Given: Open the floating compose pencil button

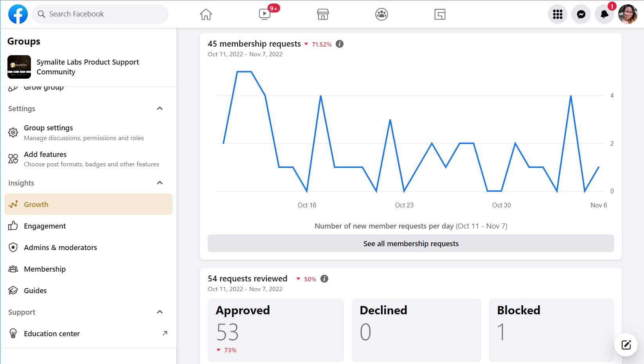Looking at the screenshot, I should click(x=625, y=345).
